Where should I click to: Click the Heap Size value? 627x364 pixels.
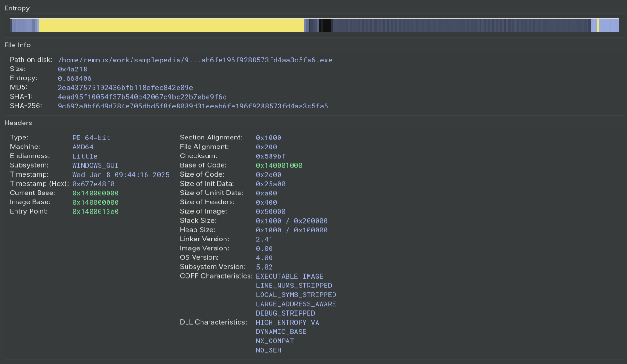click(x=292, y=230)
